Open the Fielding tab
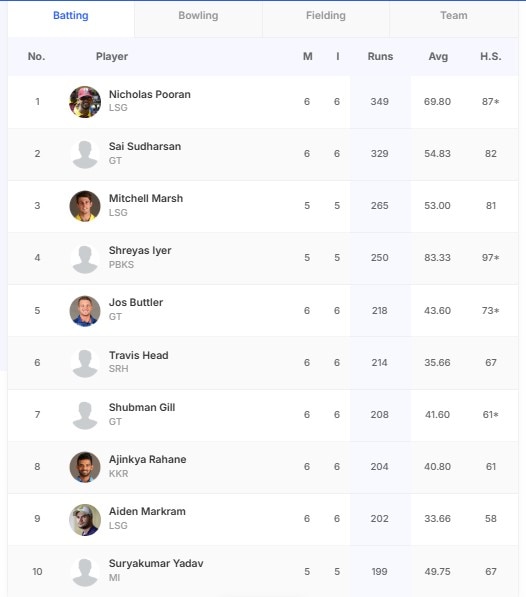Viewport: 526px width, 597px height. (x=326, y=16)
